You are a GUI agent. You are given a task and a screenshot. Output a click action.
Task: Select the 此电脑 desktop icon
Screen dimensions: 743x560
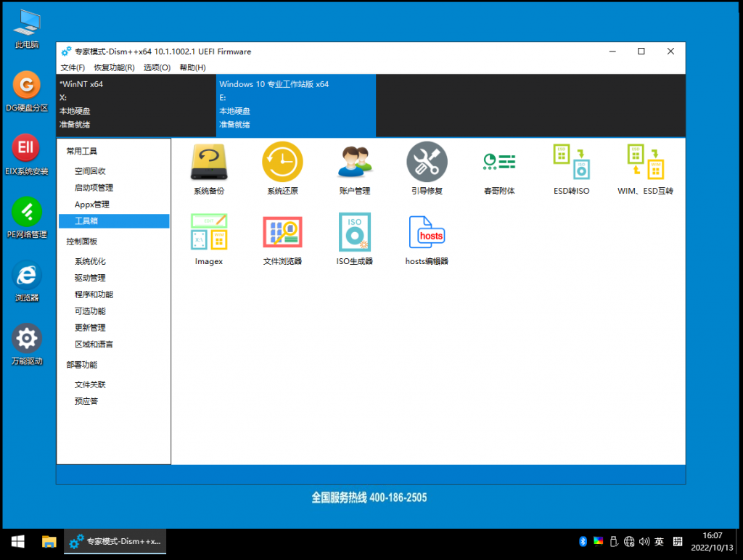click(x=27, y=29)
